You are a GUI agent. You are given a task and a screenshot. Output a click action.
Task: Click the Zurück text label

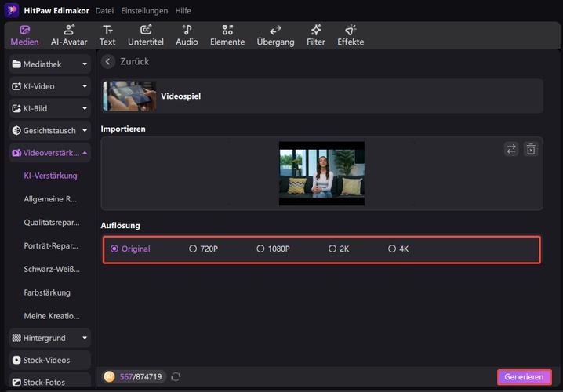135,61
